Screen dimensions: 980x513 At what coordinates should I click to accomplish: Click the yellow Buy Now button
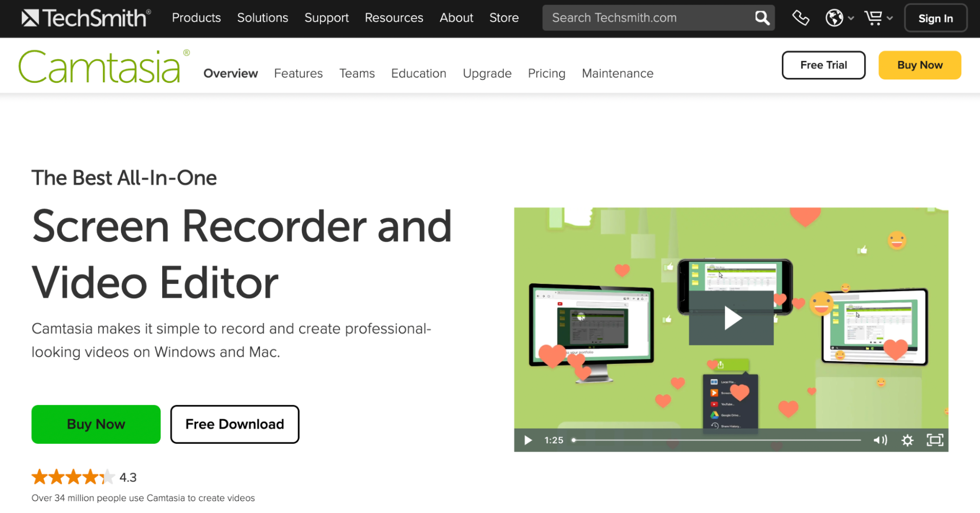[x=919, y=65]
